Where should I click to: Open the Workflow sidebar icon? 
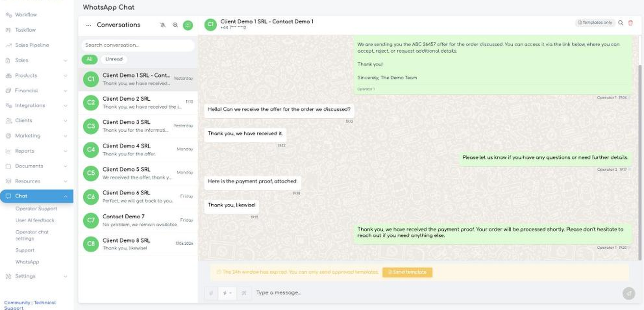click(x=9, y=15)
